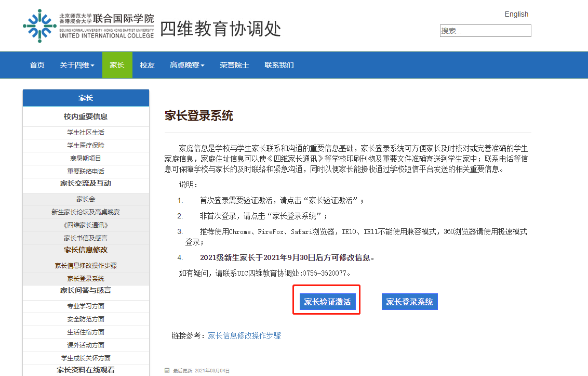Click the UIC college logo
Screen dimensions: 588x376
click(88, 25)
